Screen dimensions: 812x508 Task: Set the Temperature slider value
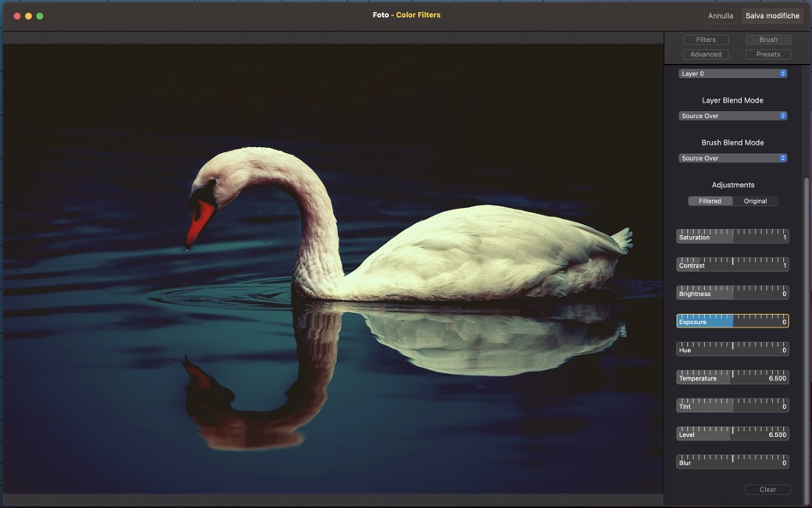click(x=733, y=376)
